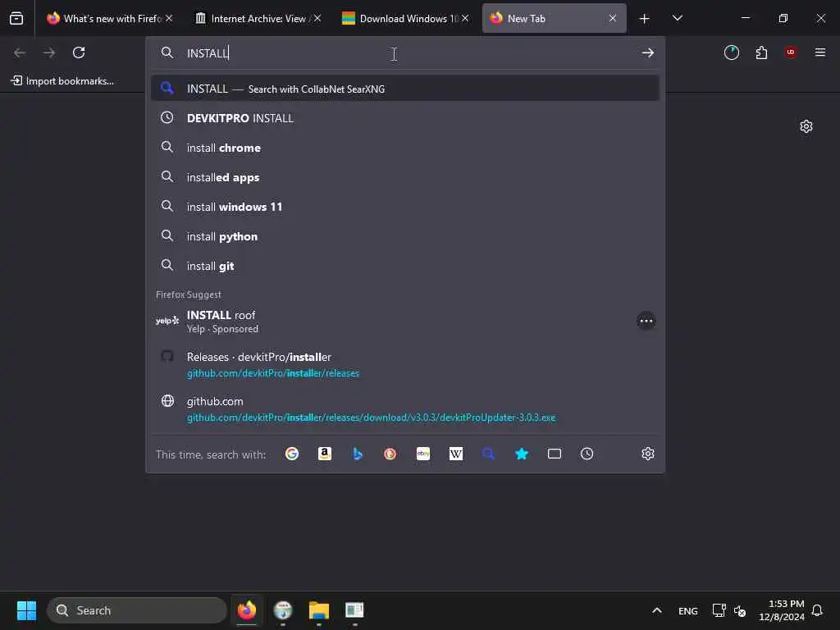Submit the search with the go arrow

[648, 52]
